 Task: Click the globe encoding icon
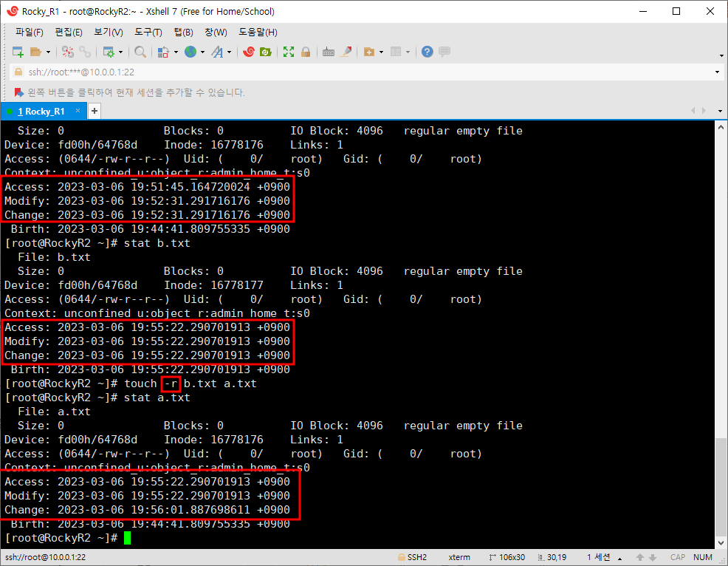190,52
